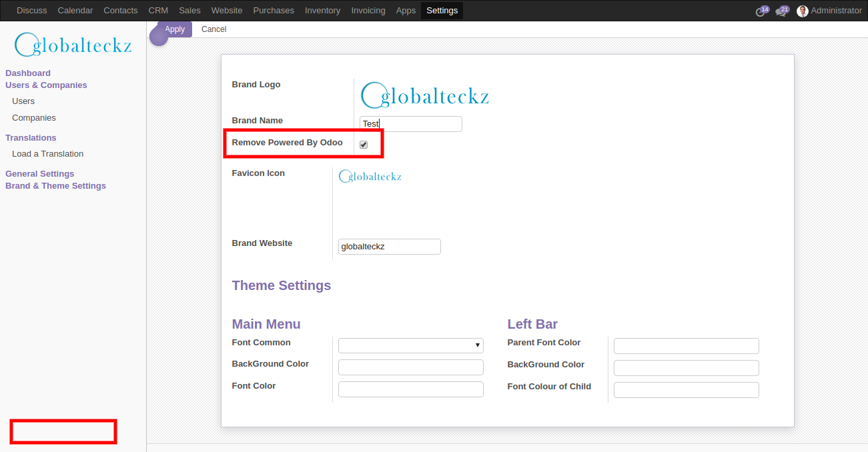868x452 pixels.
Task: Click the Brand Name field containing Test
Action: pyautogui.click(x=411, y=124)
